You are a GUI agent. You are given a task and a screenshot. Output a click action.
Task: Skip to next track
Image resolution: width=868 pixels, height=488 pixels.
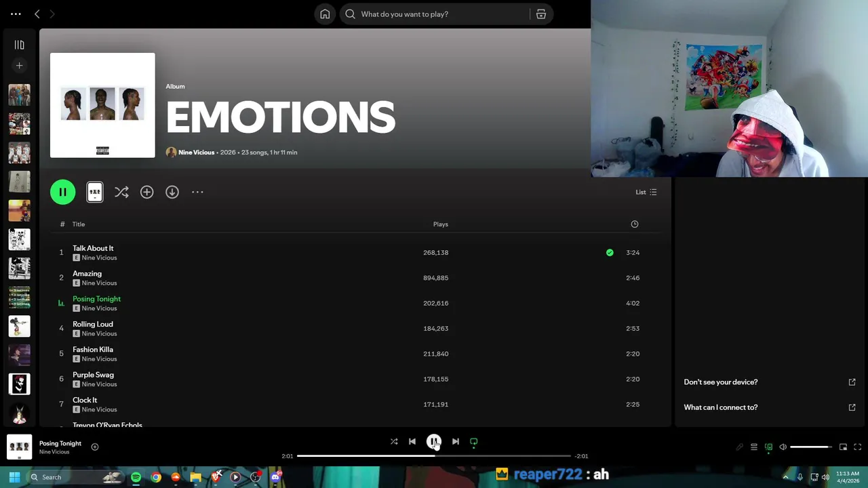tap(456, 442)
